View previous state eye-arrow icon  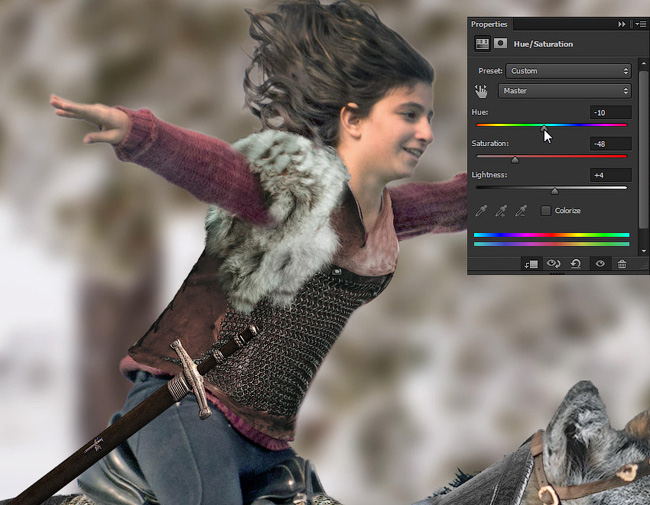tap(553, 264)
